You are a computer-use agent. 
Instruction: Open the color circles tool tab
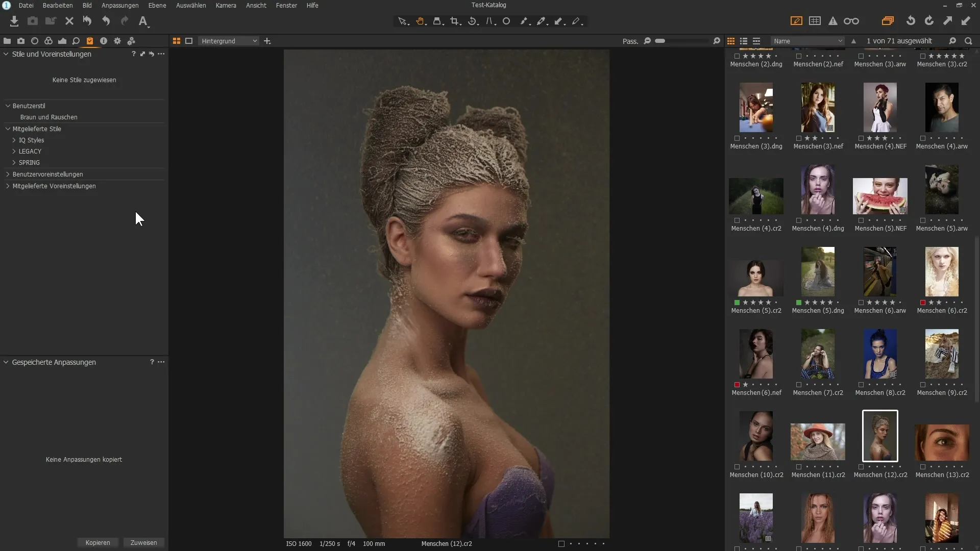[x=48, y=41]
